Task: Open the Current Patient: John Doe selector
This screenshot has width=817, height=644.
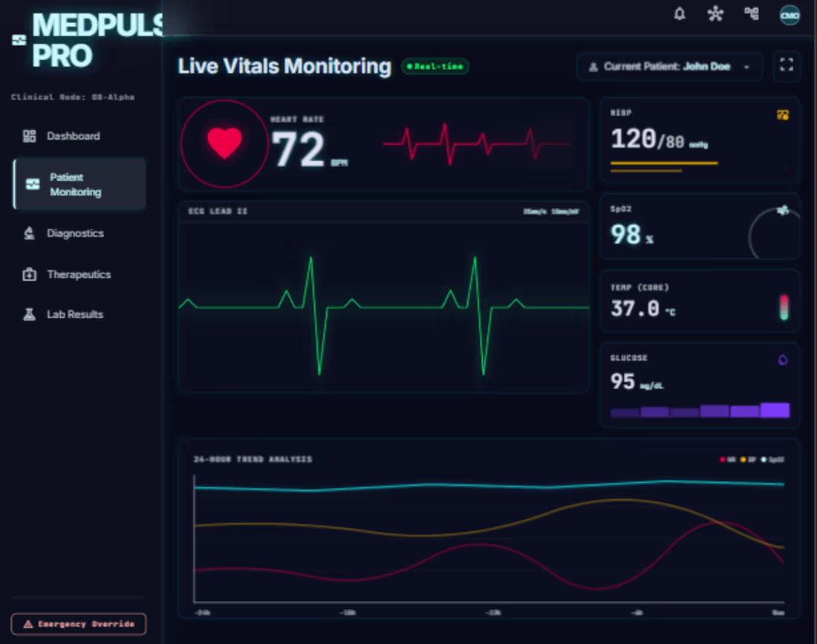Action: click(669, 67)
